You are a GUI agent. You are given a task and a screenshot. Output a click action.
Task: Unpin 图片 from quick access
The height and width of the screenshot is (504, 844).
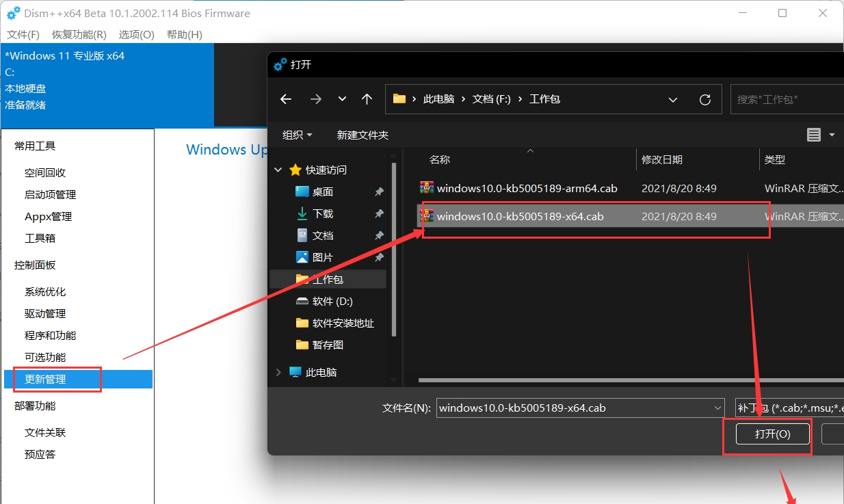[379, 257]
